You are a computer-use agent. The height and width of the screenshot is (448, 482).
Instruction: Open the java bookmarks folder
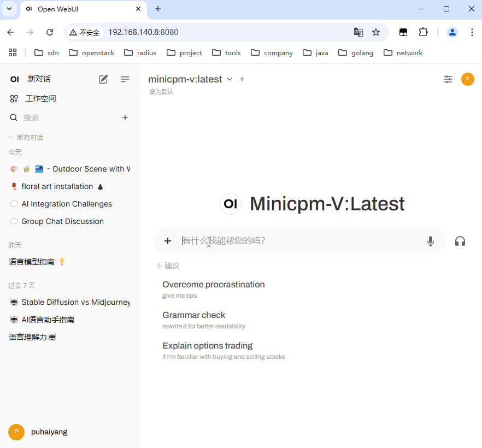click(x=315, y=53)
